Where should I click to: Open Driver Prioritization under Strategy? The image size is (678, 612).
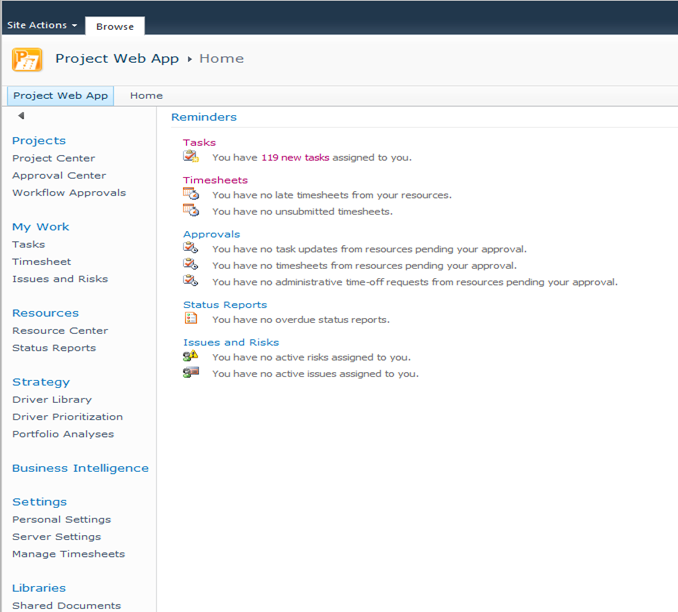pyautogui.click(x=68, y=416)
